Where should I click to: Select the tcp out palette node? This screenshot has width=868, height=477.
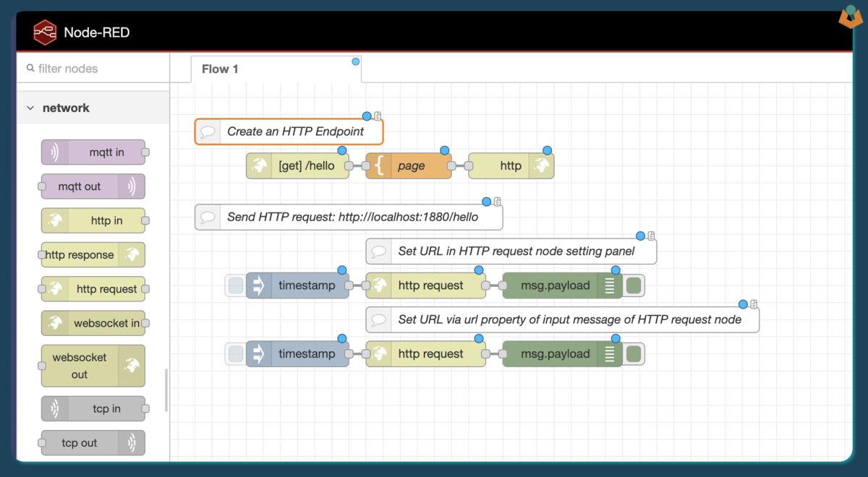click(x=93, y=443)
